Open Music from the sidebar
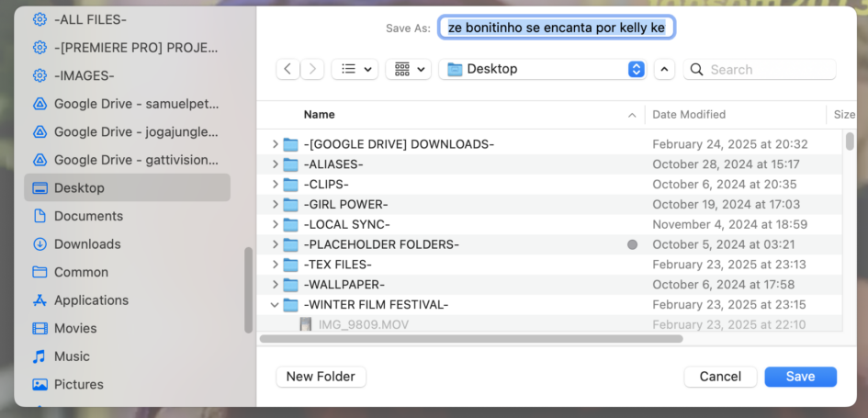Image resolution: width=868 pixels, height=418 pixels. pyautogui.click(x=72, y=356)
